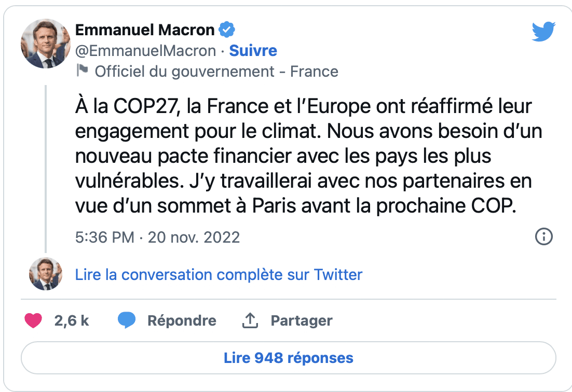
Task: Open Emmanuel Macron's large profile picture
Action: tap(46, 44)
